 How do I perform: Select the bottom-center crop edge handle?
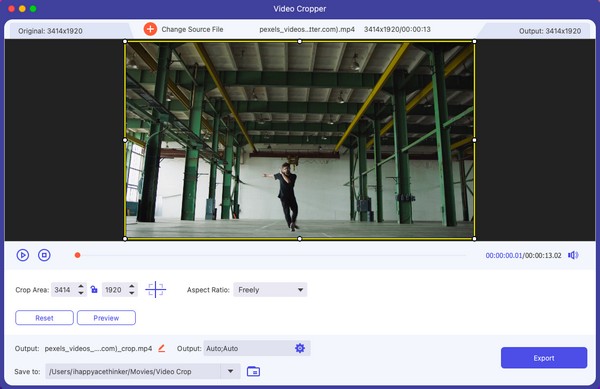coord(300,239)
